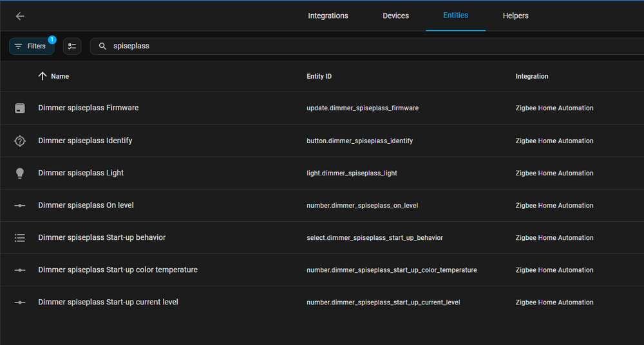Click the Start-up color temperature icon

pos(20,270)
